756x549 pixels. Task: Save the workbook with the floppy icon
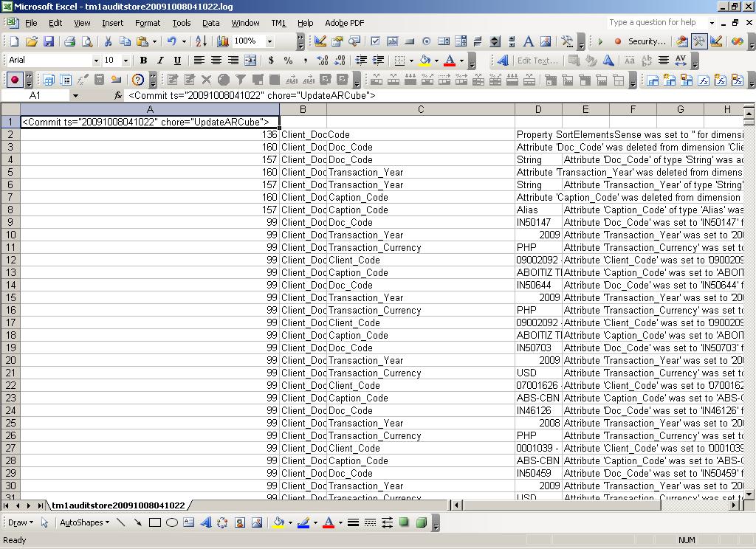pos(48,41)
